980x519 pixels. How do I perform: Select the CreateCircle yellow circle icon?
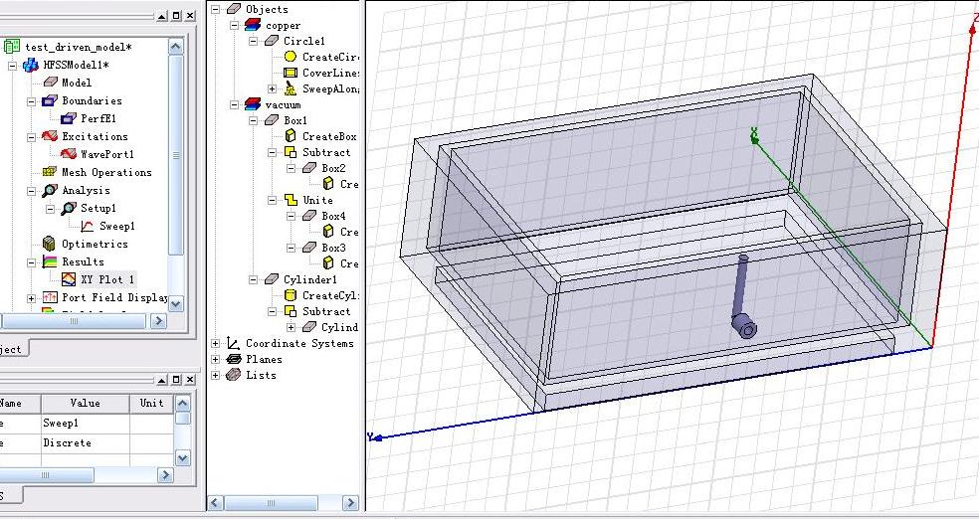pyautogui.click(x=290, y=57)
